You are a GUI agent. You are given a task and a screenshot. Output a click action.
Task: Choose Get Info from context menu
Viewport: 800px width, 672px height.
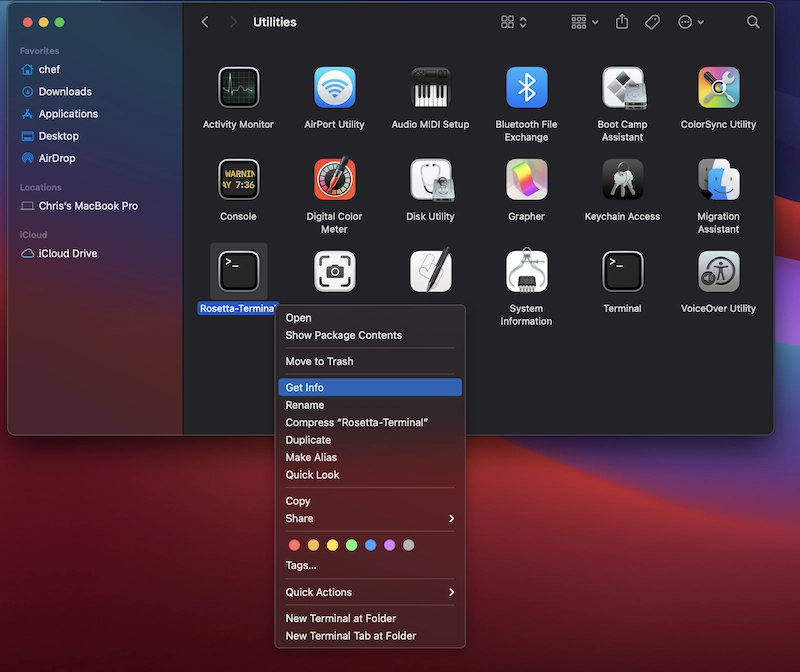tap(370, 387)
